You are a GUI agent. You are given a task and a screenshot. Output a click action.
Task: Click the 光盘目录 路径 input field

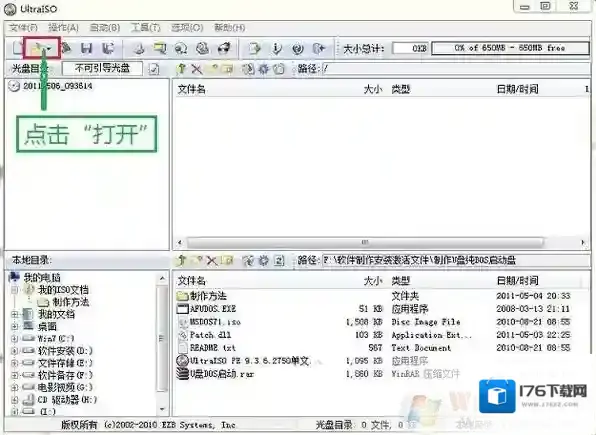pyautogui.click(x=455, y=69)
